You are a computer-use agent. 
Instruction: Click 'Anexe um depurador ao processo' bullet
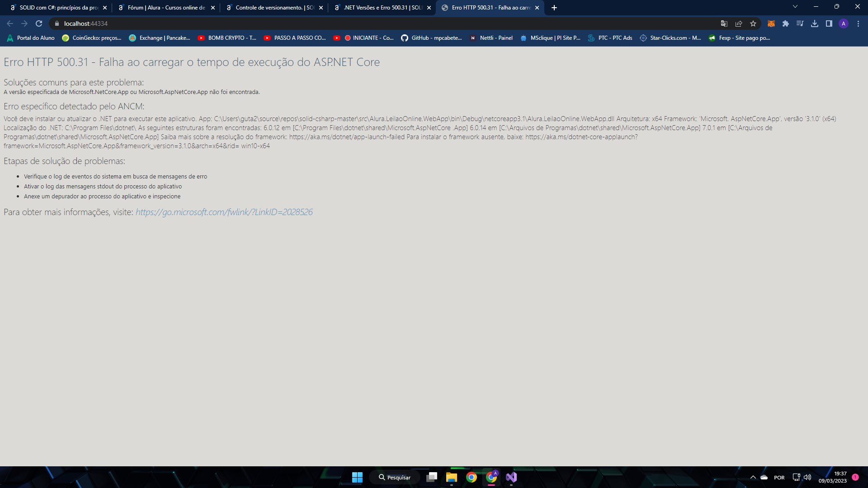click(102, 197)
